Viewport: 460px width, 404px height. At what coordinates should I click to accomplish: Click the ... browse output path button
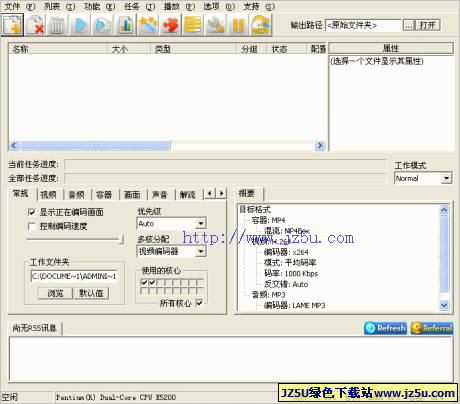point(408,25)
